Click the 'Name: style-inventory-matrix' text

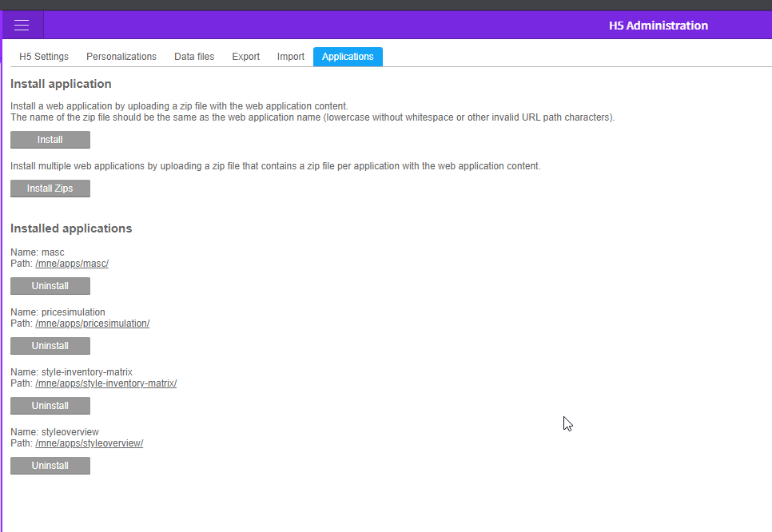[x=71, y=372]
